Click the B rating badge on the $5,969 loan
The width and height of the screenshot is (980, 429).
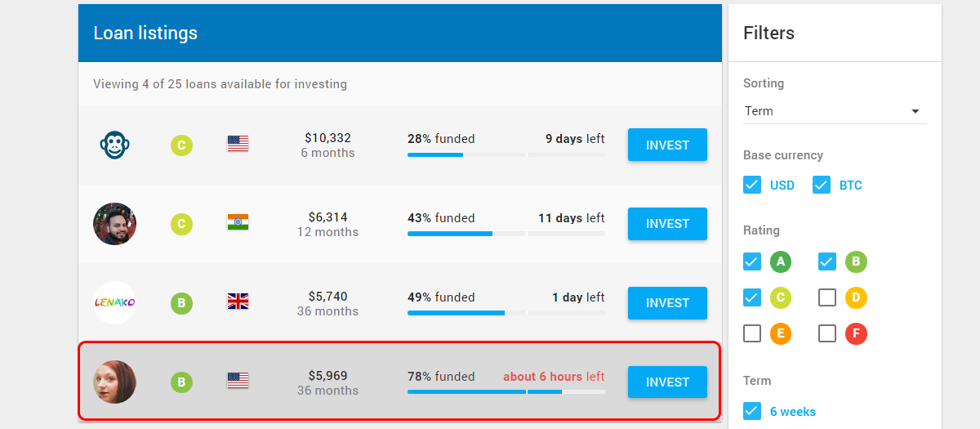click(181, 382)
